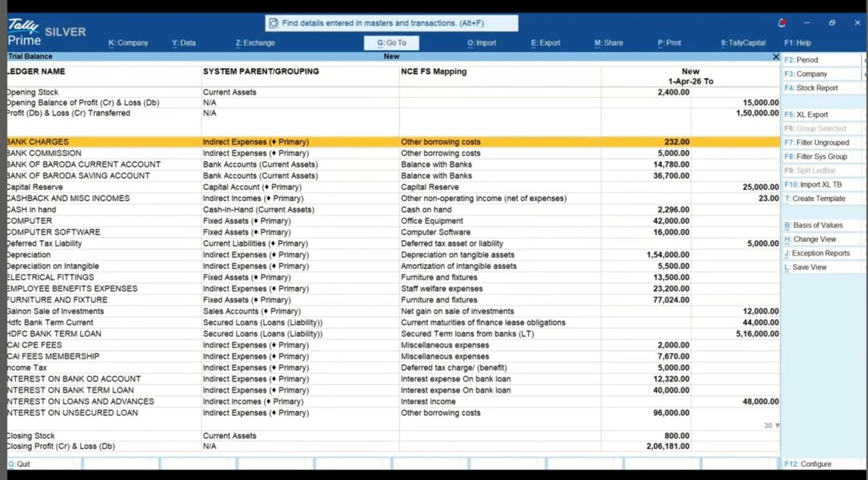Click the 5,16,000.00 credit amount

pyautogui.click(x=757, y=334)
